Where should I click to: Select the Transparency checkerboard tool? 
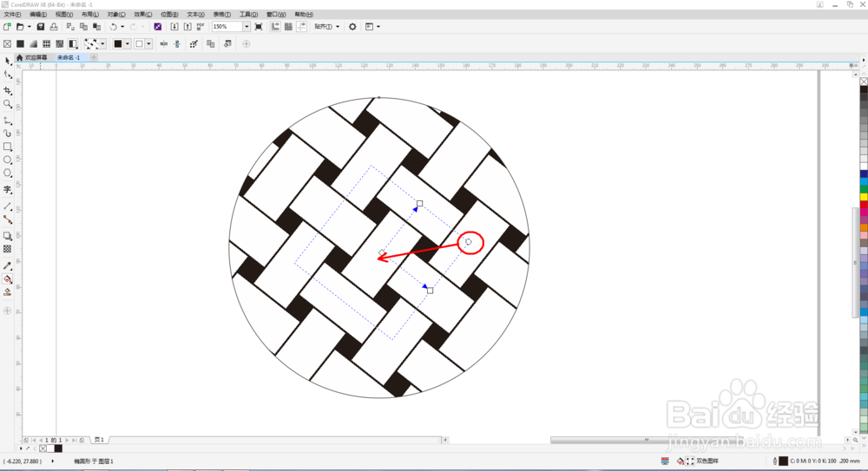pos(7,249)
